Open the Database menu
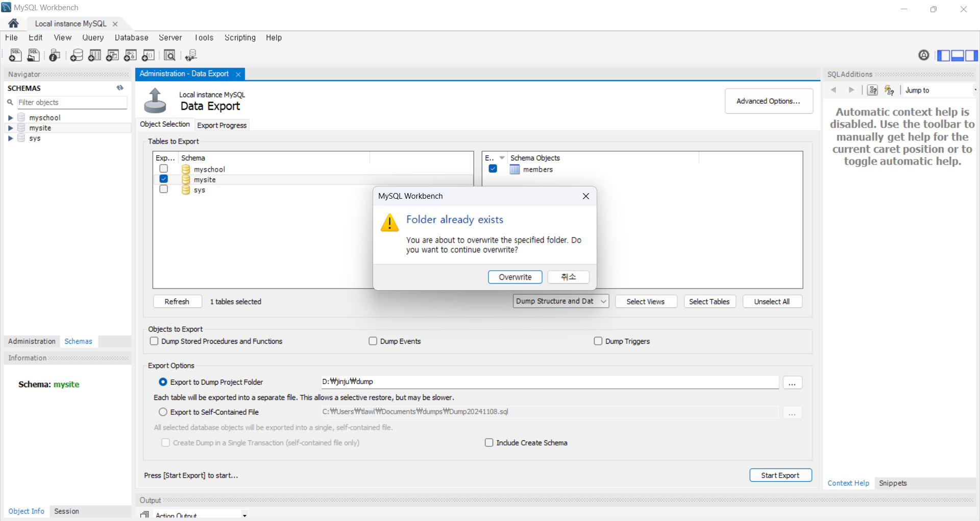This screenshot has width=980, height=521. click(131, 38)
